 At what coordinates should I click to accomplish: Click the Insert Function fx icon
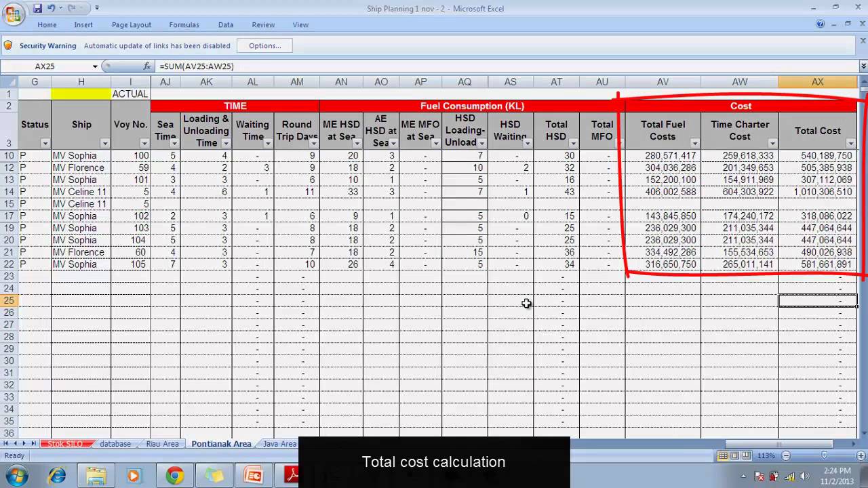[x=147, y=66]
